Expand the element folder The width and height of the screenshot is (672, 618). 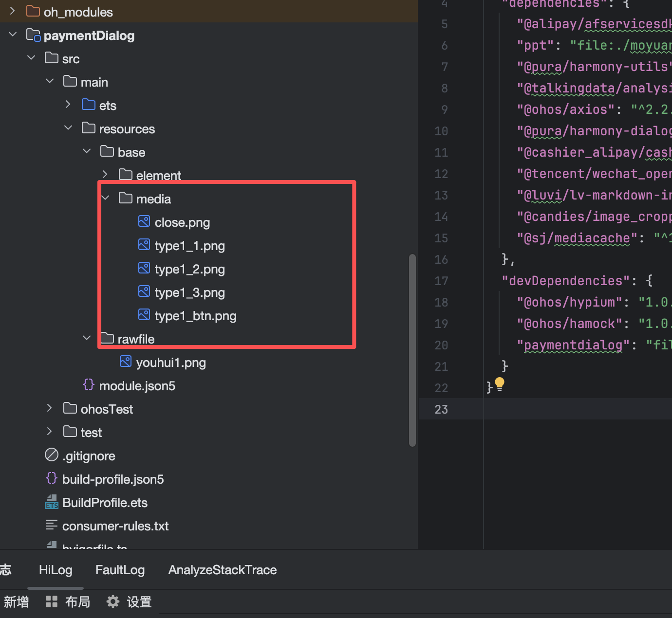[x=105, y=175]
